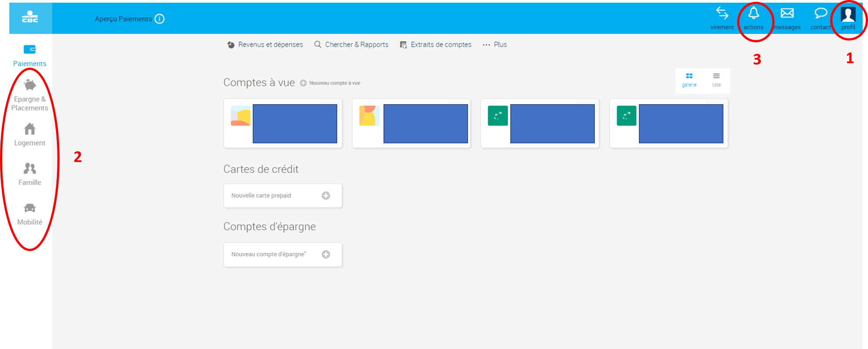This screenshot has width=868, height=349.
Task: Click the info icon beside Aperçu Paiements
Action: [160, 19]
